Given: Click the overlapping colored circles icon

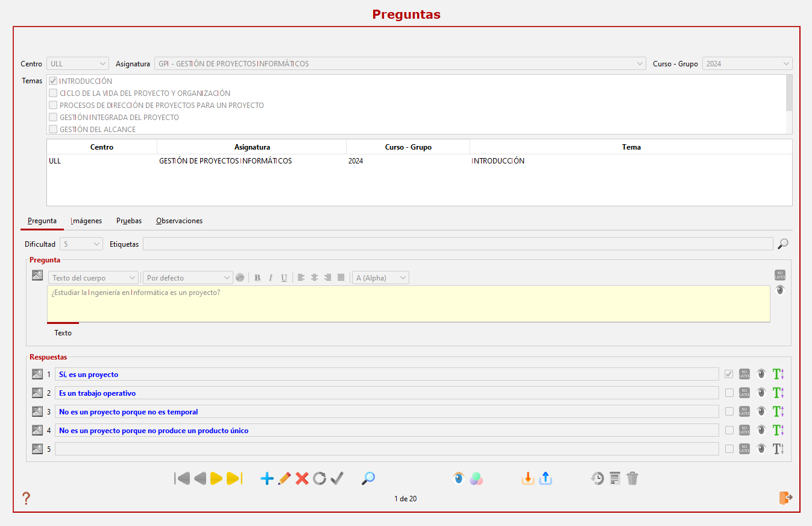Looking at the screenshot, I should pos(476,478).
